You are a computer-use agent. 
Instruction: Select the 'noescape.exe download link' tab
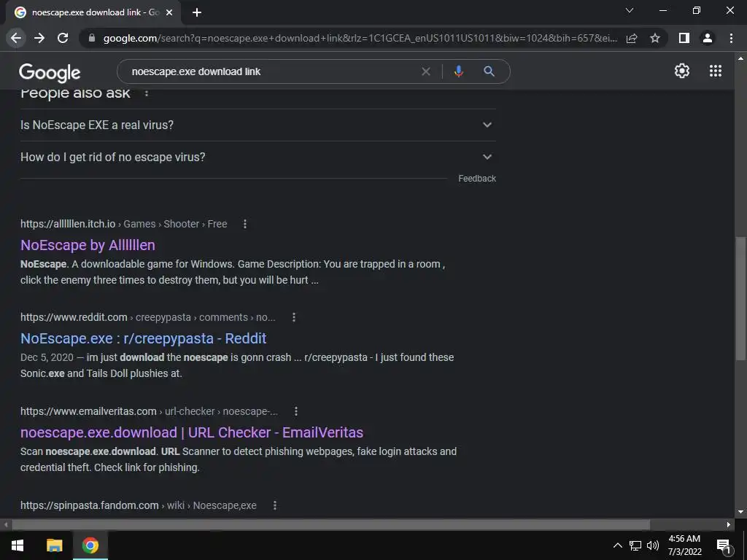95,12
